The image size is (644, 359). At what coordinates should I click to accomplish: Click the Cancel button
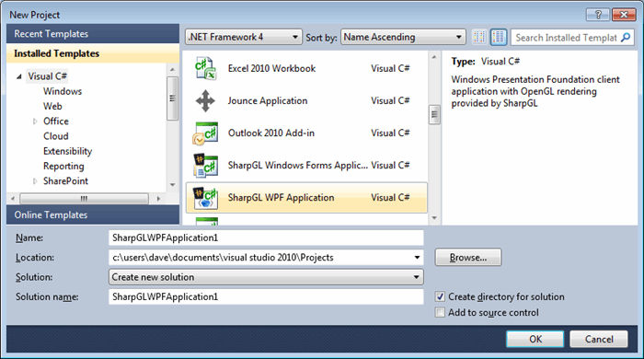599,340
